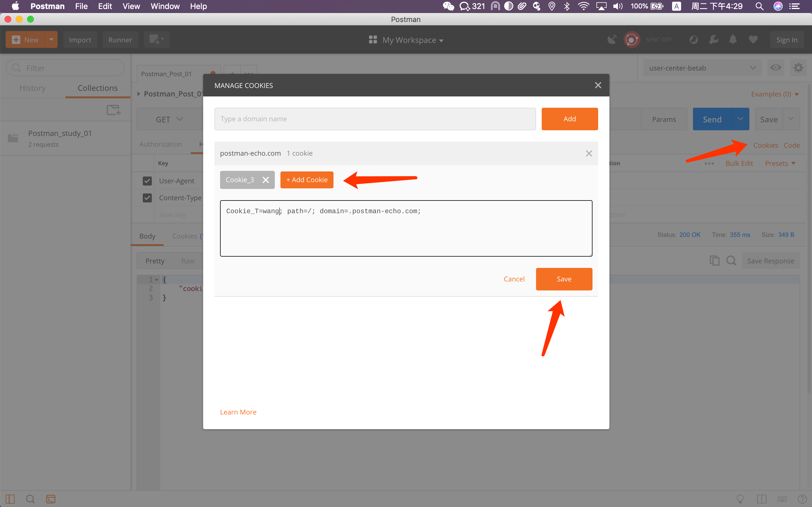
Task: Expand the Postman_Post_01 request title
Action: 139,94
